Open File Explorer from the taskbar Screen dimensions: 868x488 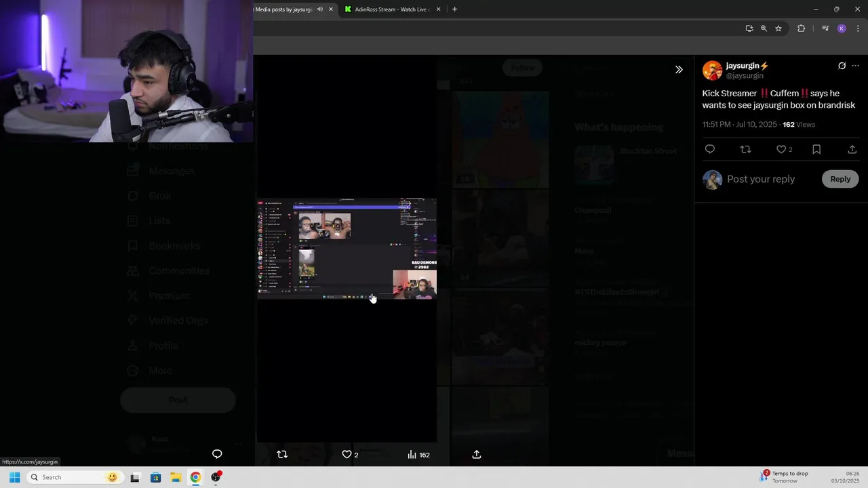[175, 478]
